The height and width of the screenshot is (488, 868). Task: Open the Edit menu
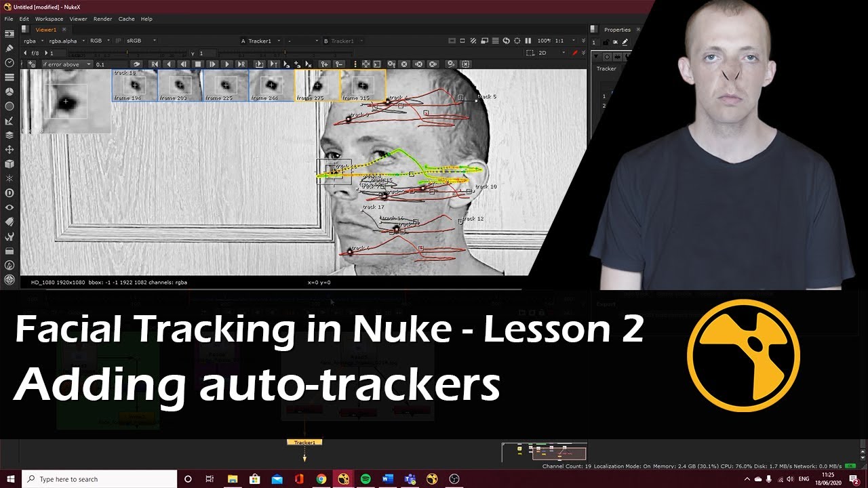click(24, 19)
